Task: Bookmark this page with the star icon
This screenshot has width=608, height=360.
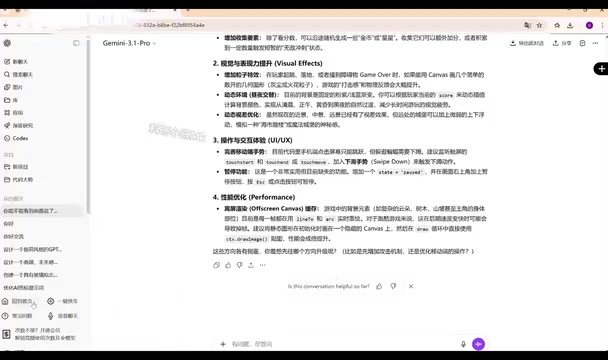Action: [539, 25]
